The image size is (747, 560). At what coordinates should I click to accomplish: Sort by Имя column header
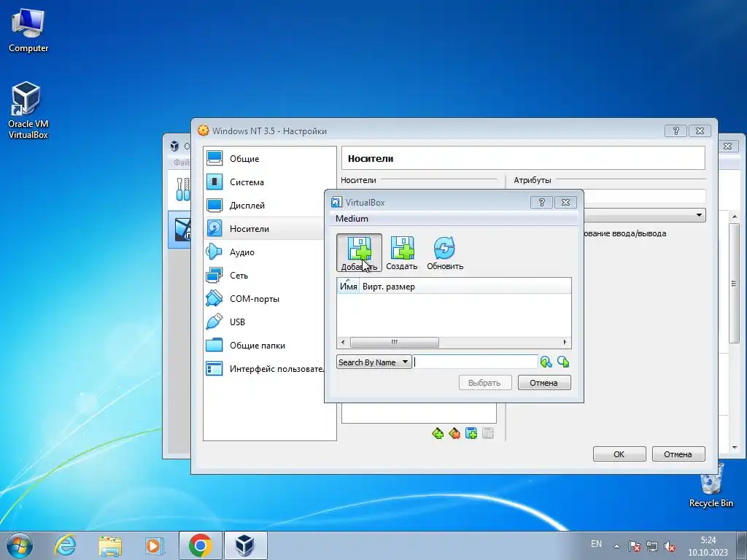pos(348,287)
